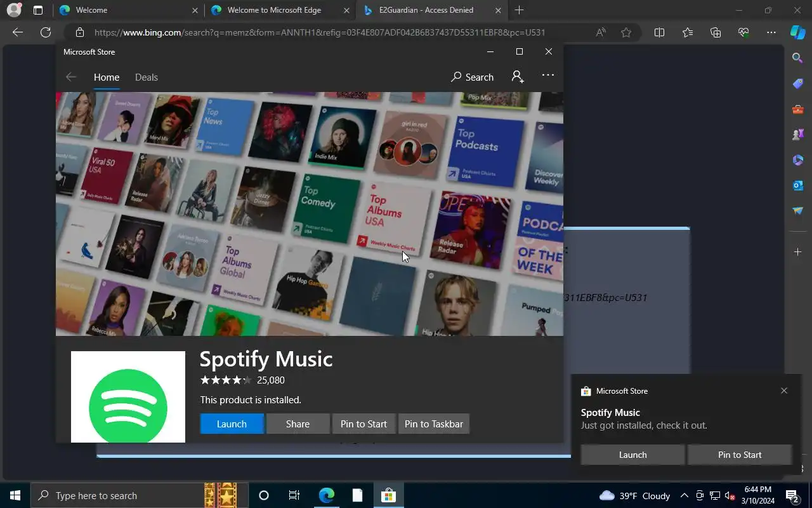
Task: Click the Spotify star rating
Action: 226,380
